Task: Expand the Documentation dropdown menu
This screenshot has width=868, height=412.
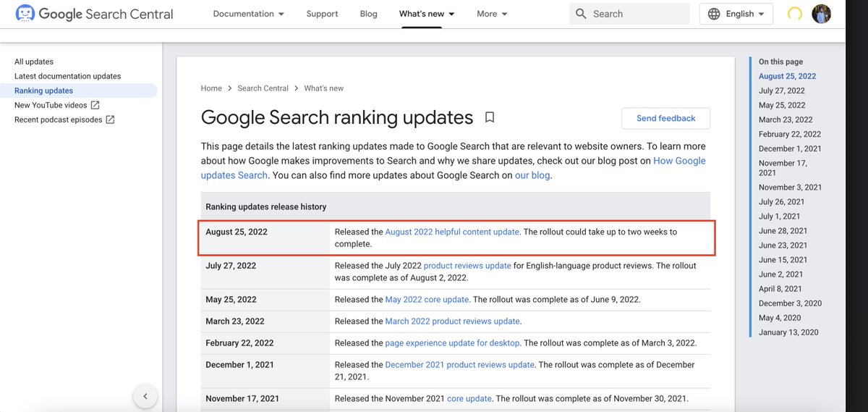Action: click(248, 14)
